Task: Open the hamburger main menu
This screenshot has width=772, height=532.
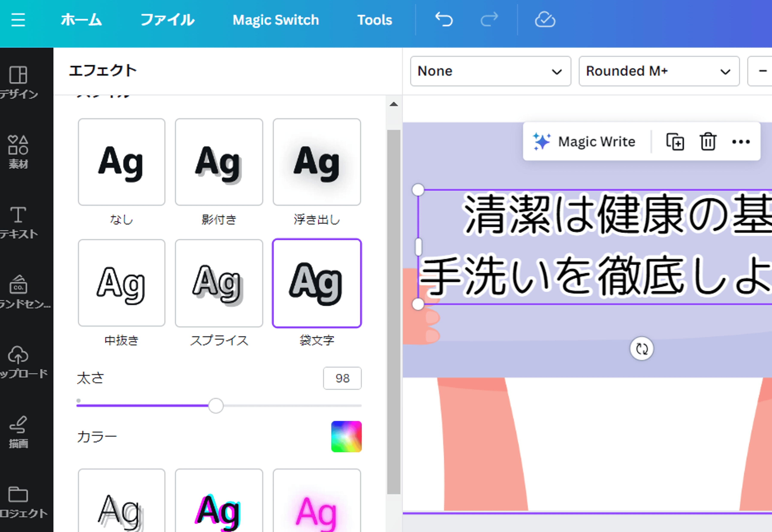Action: click(x=18, y=20)
